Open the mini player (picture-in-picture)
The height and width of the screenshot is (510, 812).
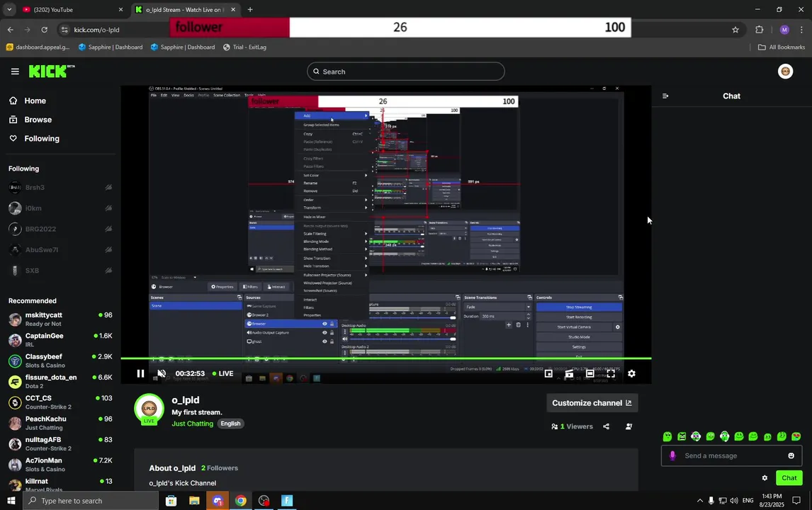click(548, 373)
